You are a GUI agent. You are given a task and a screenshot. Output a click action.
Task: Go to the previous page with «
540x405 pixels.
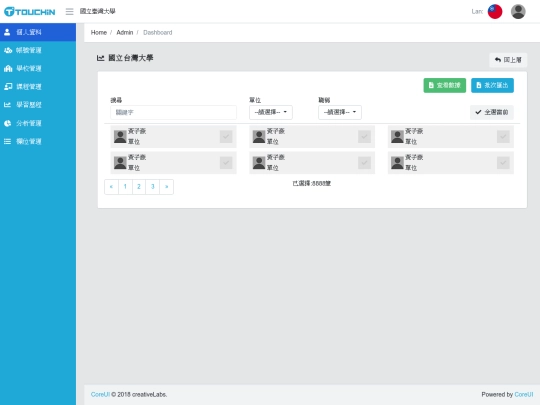click(111, 187)
